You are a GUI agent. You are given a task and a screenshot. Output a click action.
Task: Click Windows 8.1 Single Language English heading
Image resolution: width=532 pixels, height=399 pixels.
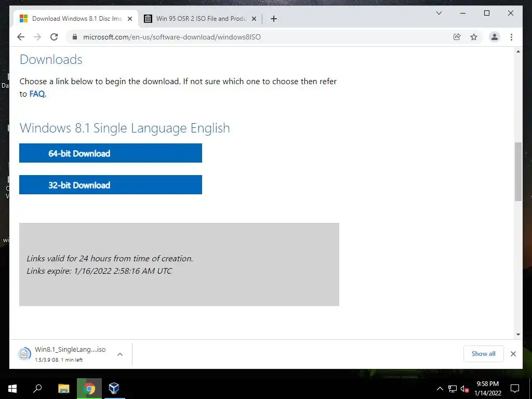[125, 128]
